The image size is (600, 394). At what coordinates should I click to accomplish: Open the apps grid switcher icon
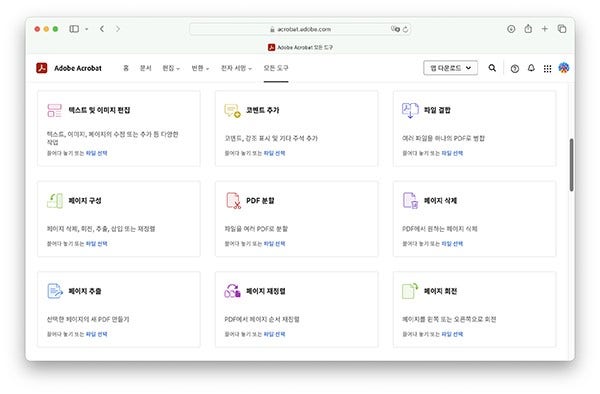(x=548, y=68)
